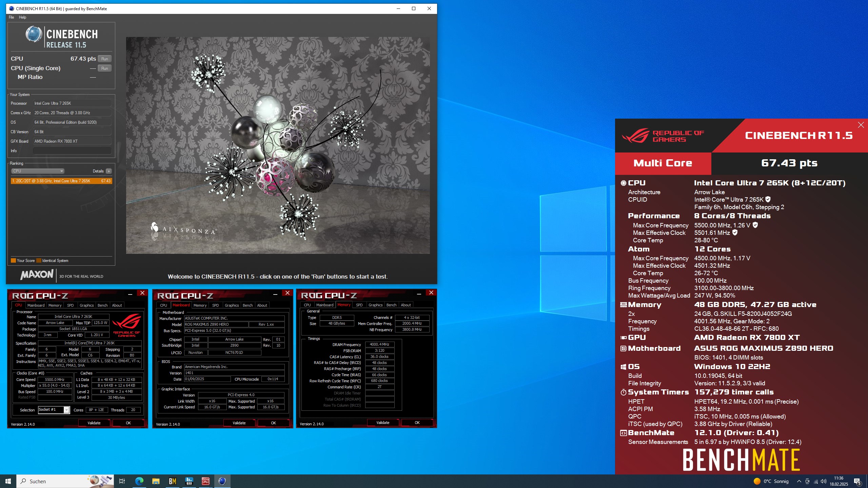This screenshot has width=868, height=488.
Task: Open the Windows Start menu
Action: pos(8,481)
